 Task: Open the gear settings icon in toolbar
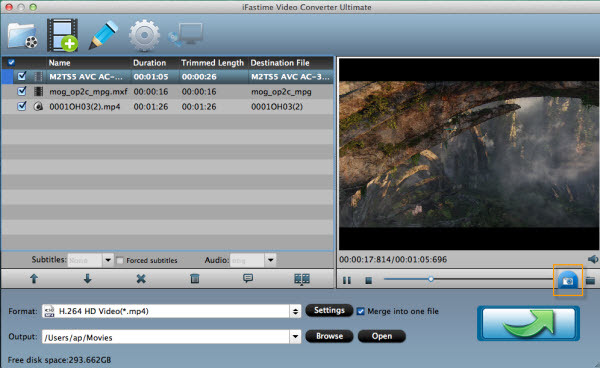pyautogui.click(x=144, y=36)
